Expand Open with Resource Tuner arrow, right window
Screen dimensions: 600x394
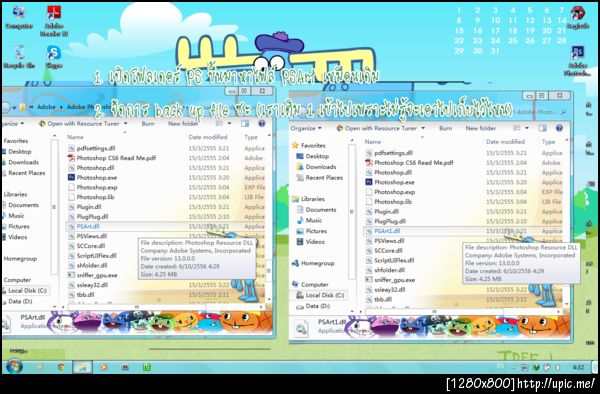tap(423, 128)
